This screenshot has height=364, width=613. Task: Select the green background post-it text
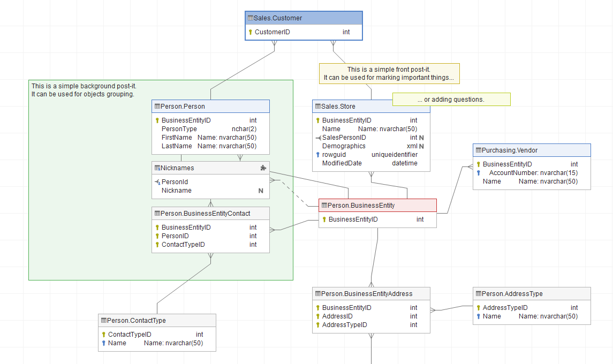(x=83, y=90)
